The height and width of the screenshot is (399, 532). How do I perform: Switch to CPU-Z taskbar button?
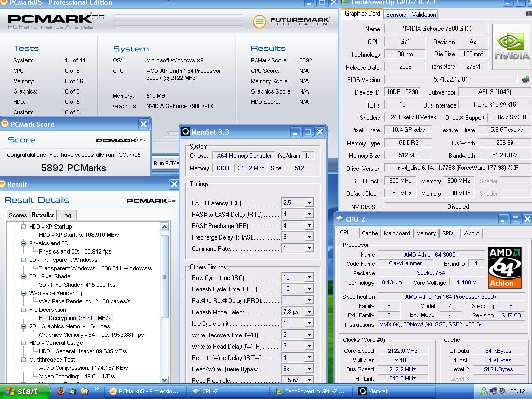(229, 391)
